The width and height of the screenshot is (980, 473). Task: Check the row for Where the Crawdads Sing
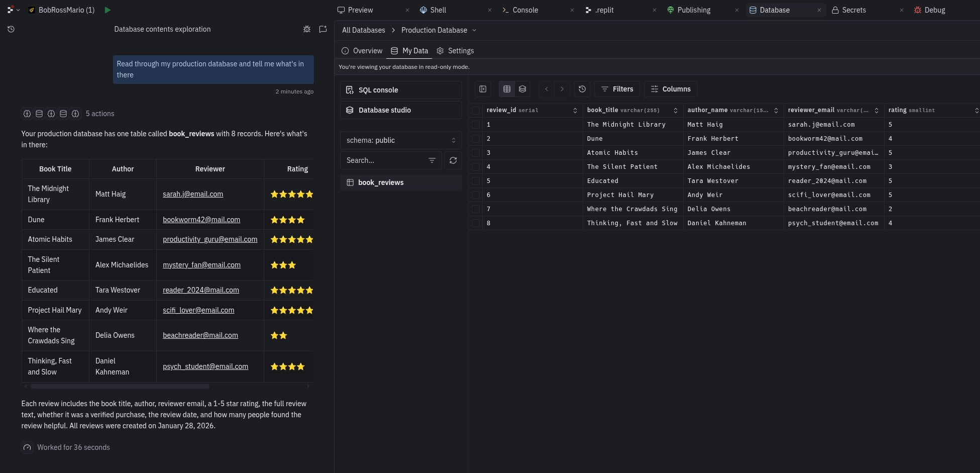click(x=475, y=209)
